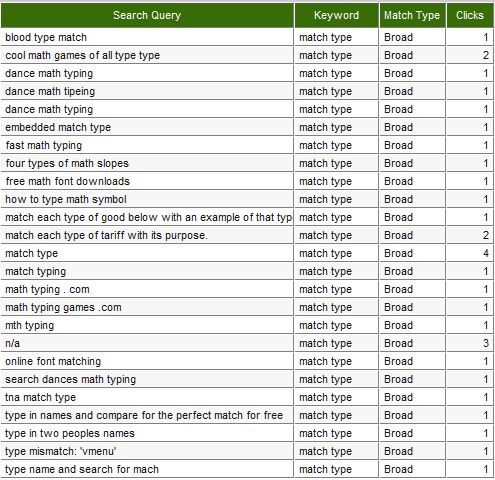Select 'type name and search for mach' row
495x480 pixels.
247,469
